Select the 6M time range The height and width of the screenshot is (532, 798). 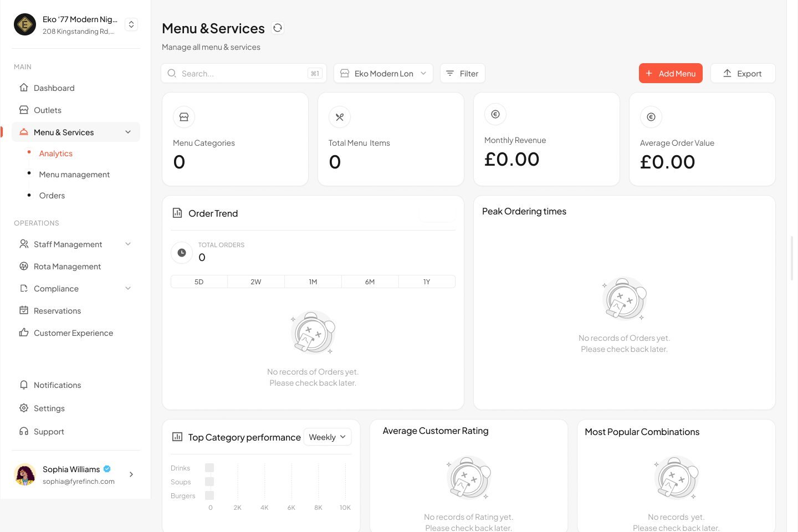coord(370,282)
